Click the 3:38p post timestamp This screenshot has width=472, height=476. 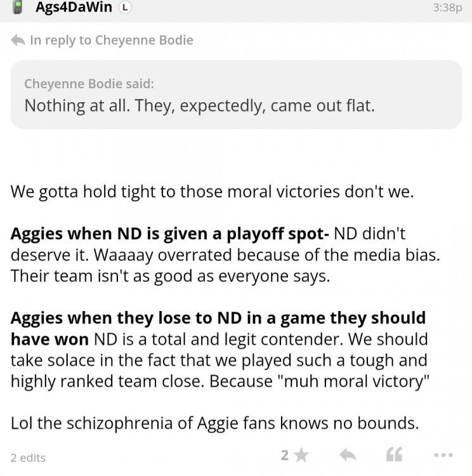(446, 8)
